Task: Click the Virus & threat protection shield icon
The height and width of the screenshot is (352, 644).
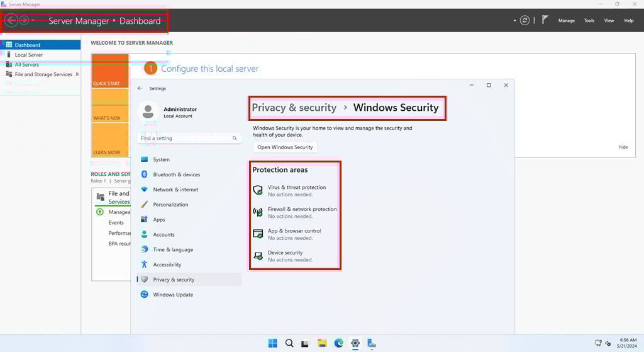Action: [x=257, y=190]
